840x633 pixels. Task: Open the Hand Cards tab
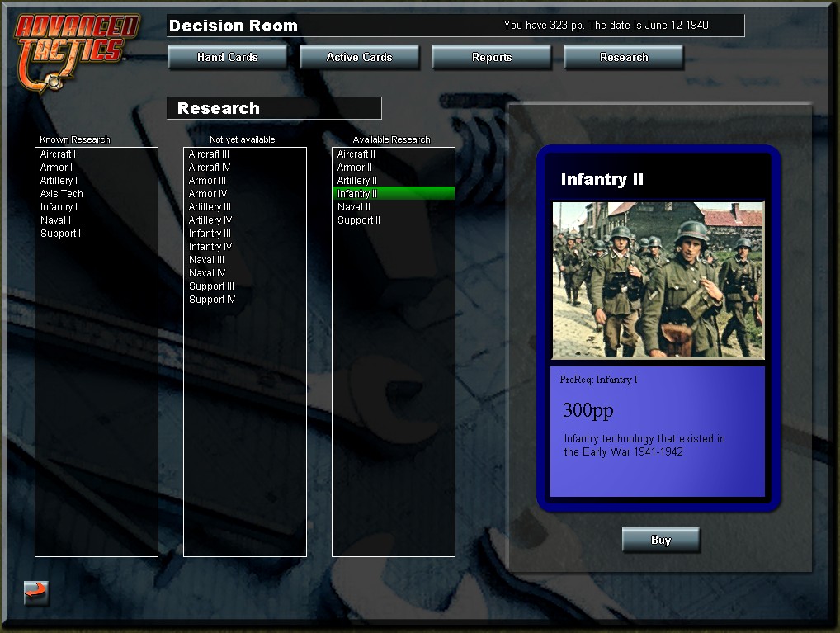point(228,57)
